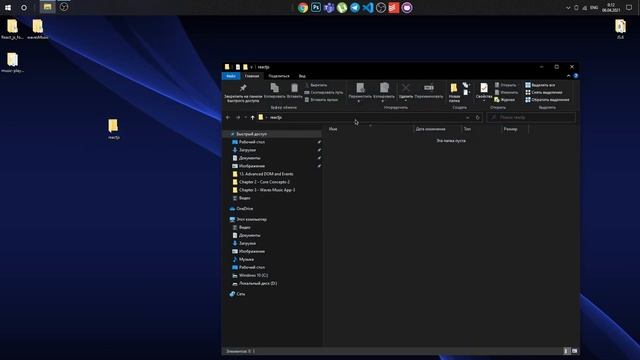This screenshot has width=640, height=360.
Task: Click Select none (Снять выделение)
Action: (x=544, y=92)
